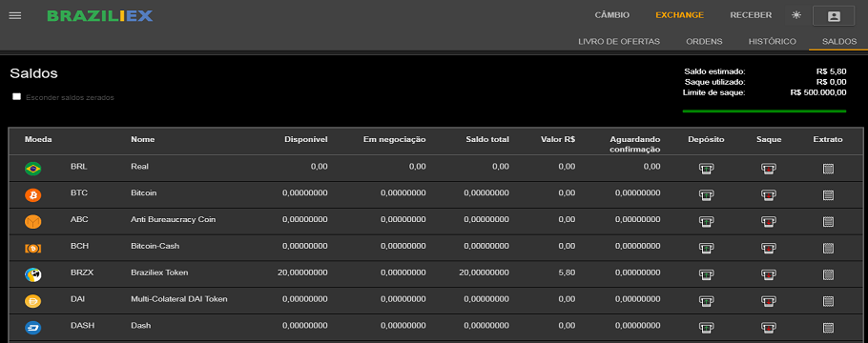Click the Nome column header

pos(143,139)
